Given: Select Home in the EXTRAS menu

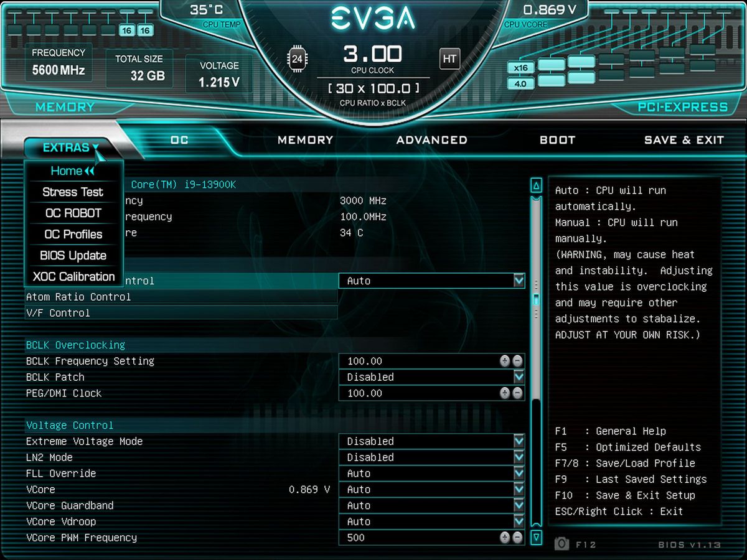Looking at the screenshot, I should point(73,170).
